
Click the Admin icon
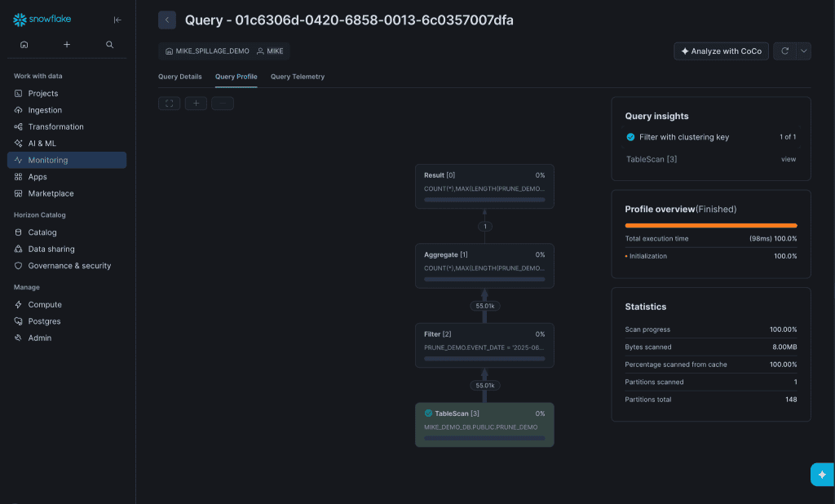[x=18, y=338]
